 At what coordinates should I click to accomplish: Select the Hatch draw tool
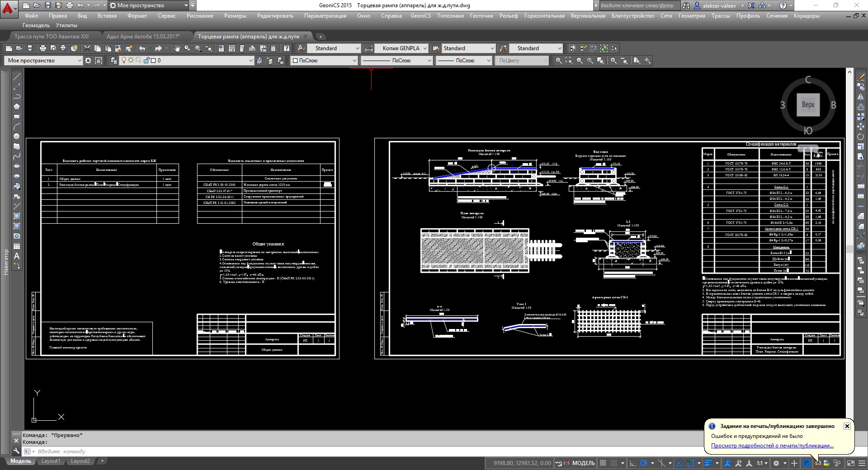[x=17, y=216]
